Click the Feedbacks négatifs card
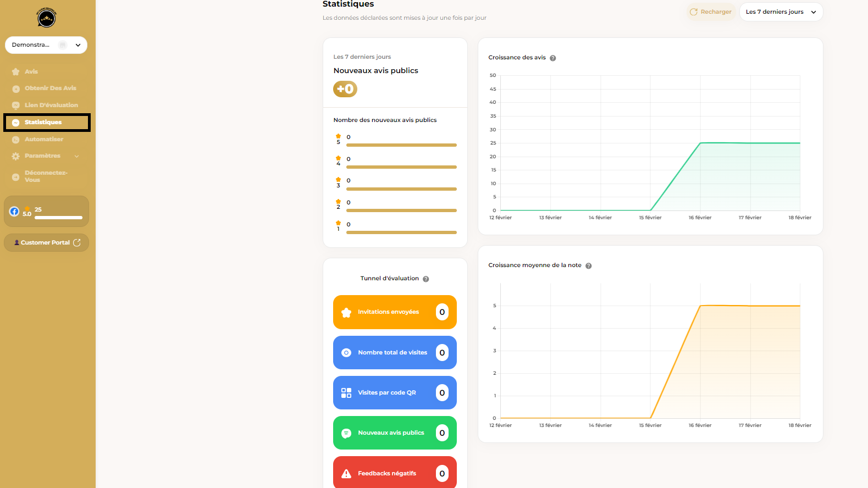This screenshot has width=868, height=488. point(395,472)
